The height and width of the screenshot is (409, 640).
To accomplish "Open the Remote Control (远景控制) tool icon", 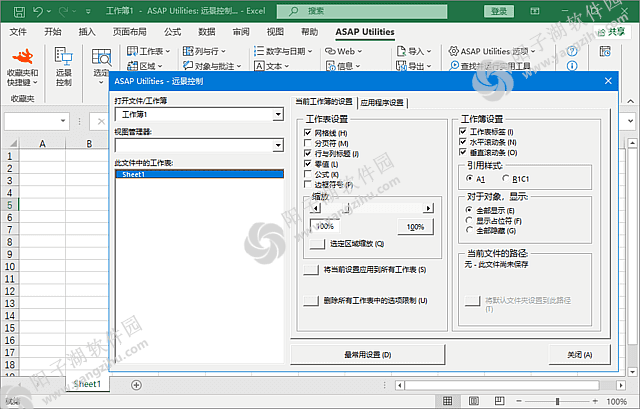I will coord(64,56).
